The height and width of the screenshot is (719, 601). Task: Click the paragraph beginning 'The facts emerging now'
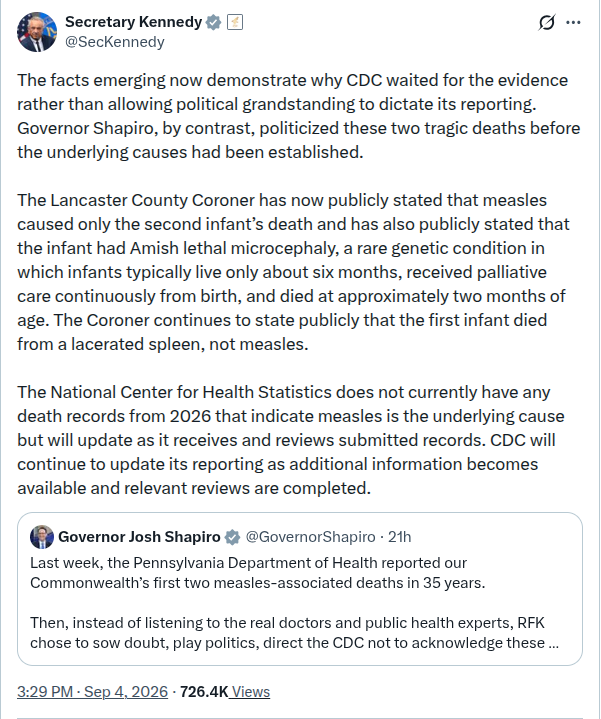coord(299,116)
